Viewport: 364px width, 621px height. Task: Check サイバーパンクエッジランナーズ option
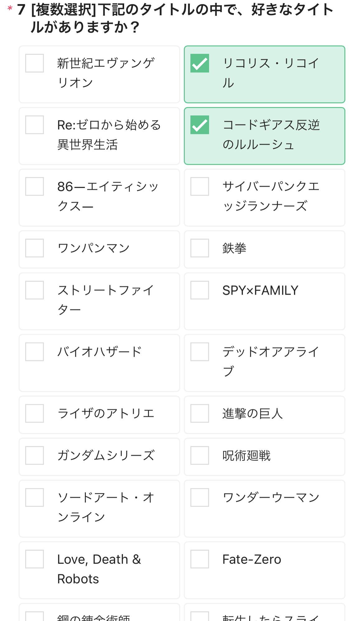coord(200,186)
